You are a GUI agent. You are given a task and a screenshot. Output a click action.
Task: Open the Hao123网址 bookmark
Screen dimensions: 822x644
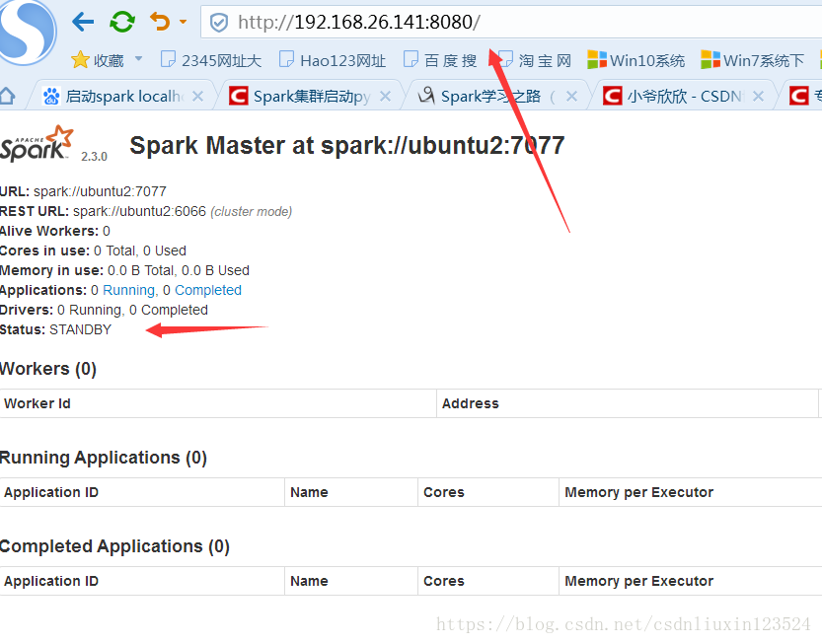(333, 60)
